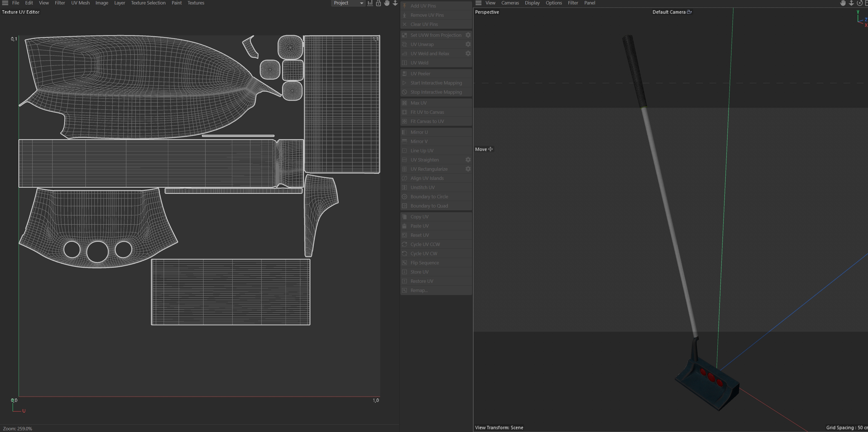The height and width of the screenshot is (432, 868).
Task: Click the zoom arrows icon in UV editor
Action: [x=395, y=3]
